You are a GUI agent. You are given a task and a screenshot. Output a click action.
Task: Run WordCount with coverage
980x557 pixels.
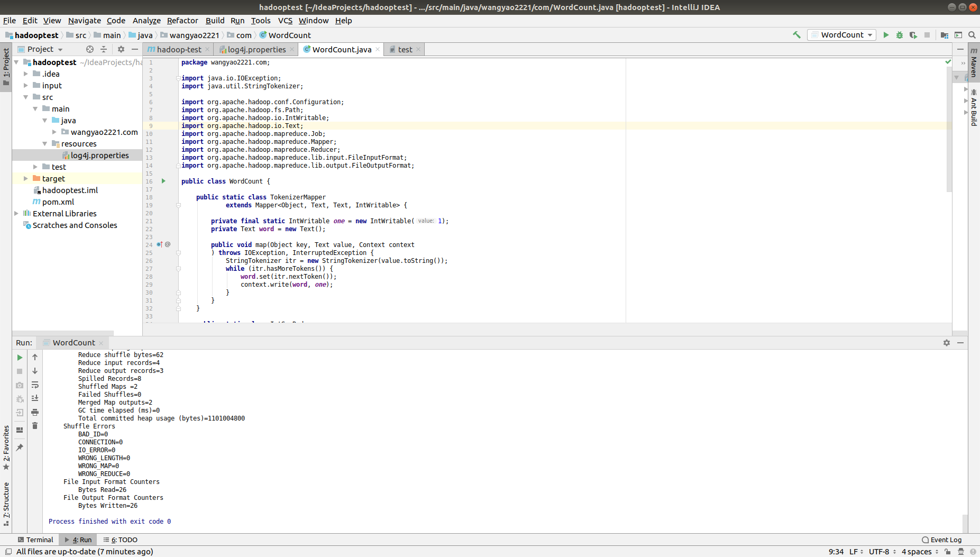point(913,35)
